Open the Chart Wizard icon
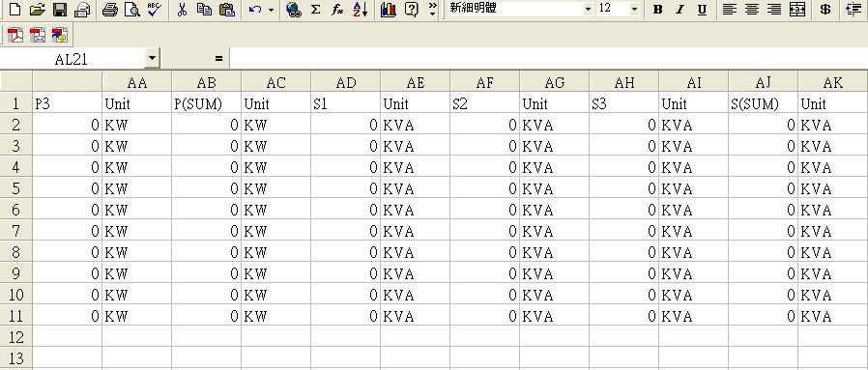This screenshot has width=868, height=370. [x=389, y=10]
